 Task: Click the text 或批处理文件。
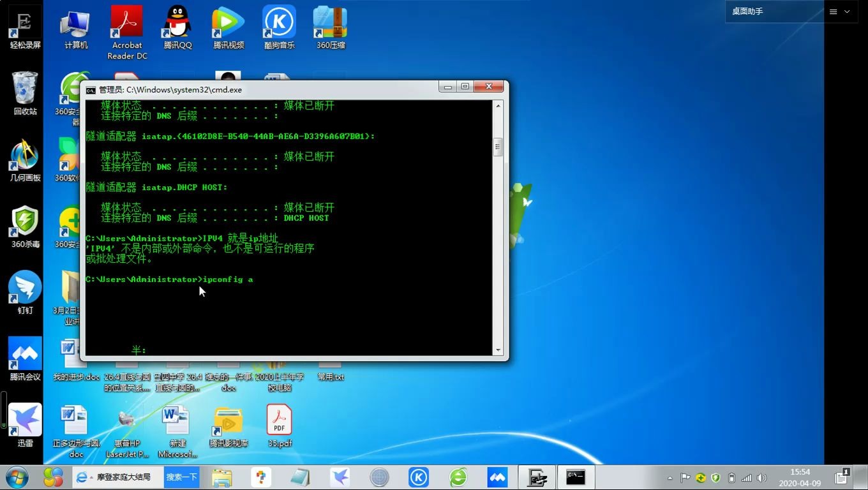[x=119, y=259]
